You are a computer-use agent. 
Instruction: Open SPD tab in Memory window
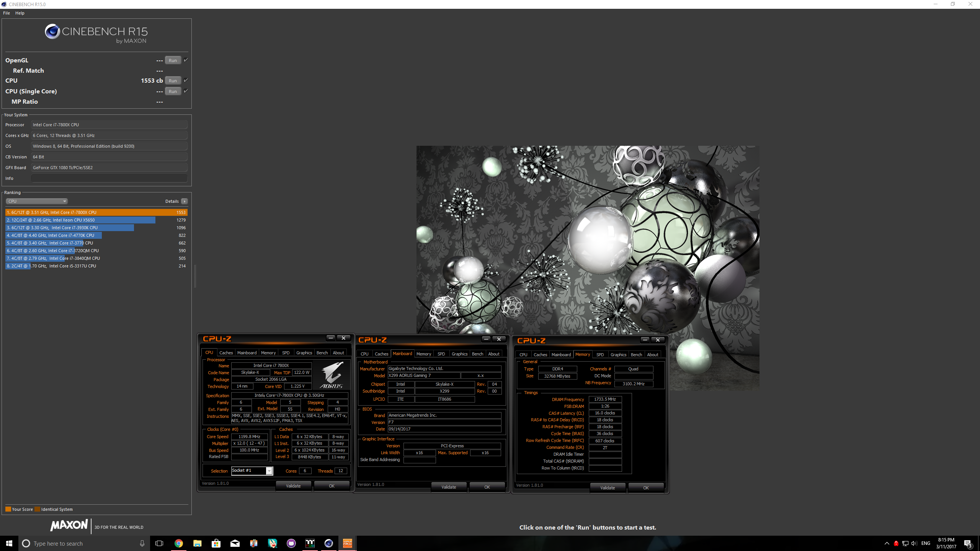[x=600, y=355]
